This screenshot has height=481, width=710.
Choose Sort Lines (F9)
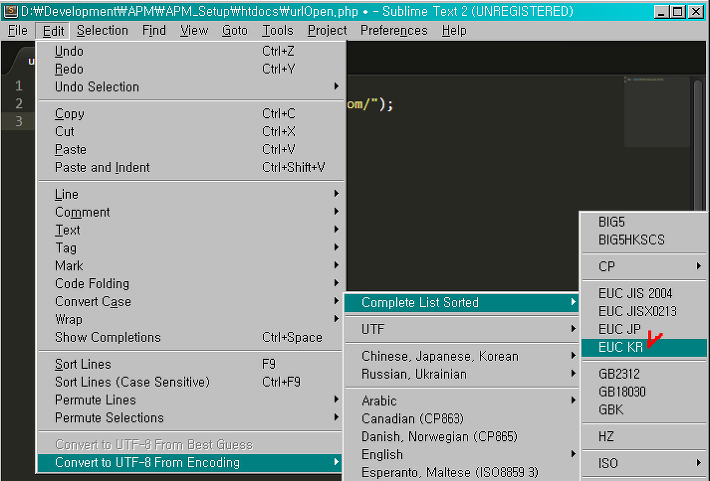pyautogui.click(x=190, y=364)
